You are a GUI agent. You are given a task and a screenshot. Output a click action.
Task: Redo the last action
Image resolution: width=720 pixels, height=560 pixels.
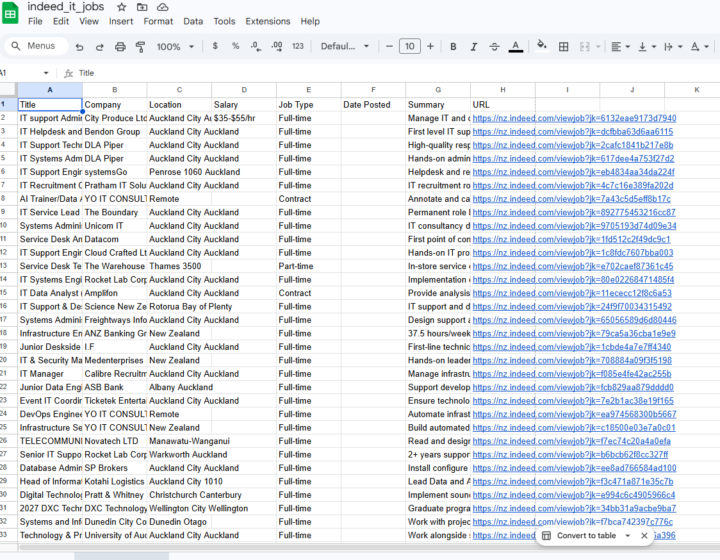100,46
